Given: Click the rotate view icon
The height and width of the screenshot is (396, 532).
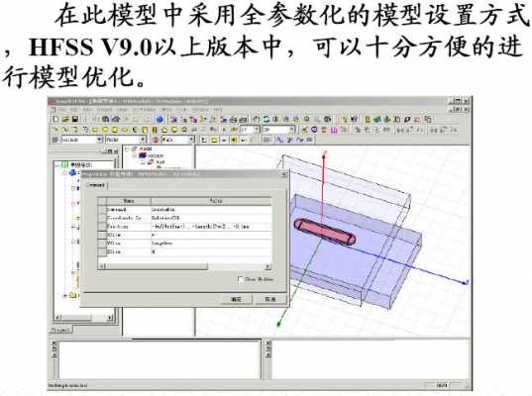Looking at the screenshot, I should click(266, 119).
